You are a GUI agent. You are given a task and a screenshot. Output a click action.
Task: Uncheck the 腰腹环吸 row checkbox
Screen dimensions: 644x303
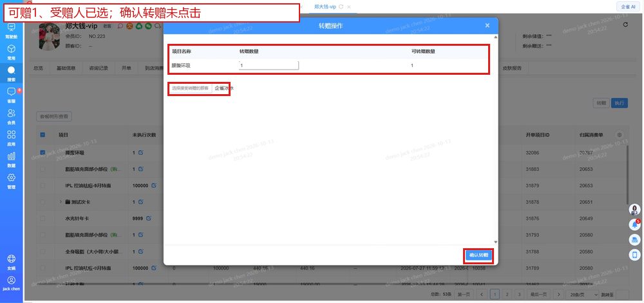(x=43, y=153)
